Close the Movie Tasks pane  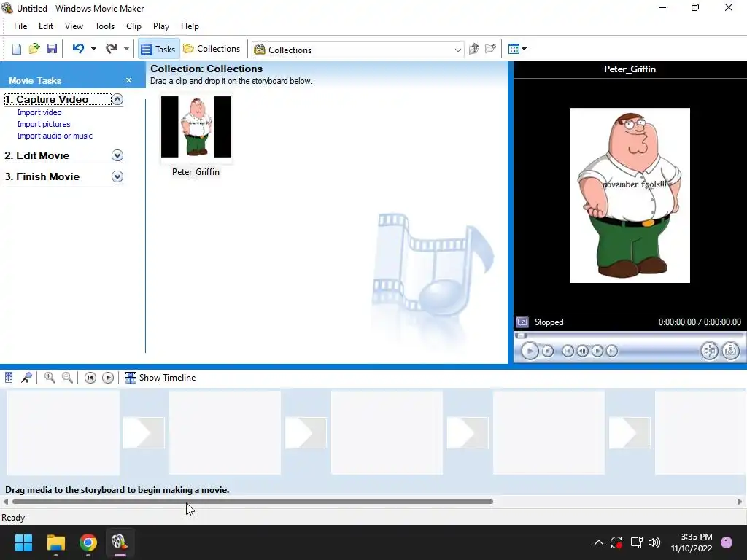128,80
